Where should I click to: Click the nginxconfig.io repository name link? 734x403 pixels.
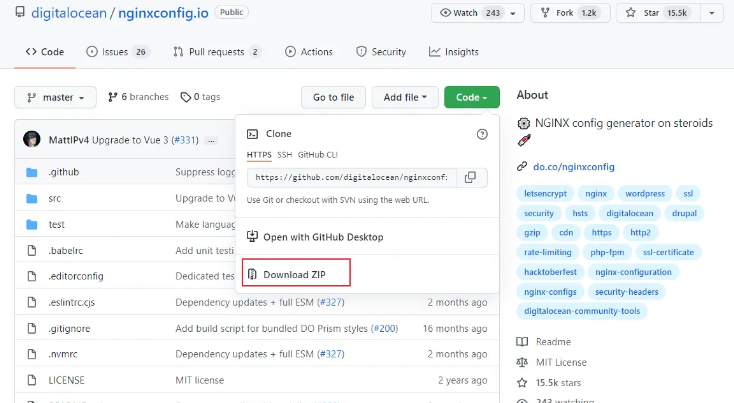(163, 13)
